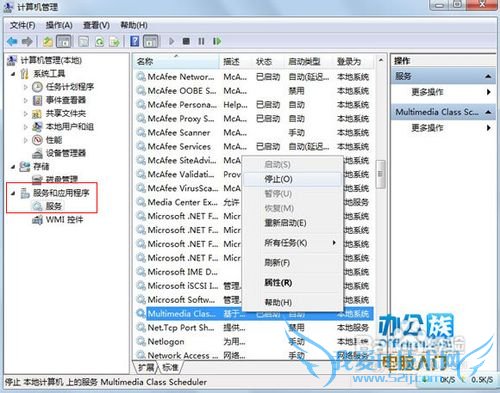Open 更多操作 under 服务 section
The image size is (500, 393).
click(x=443, y=92)
